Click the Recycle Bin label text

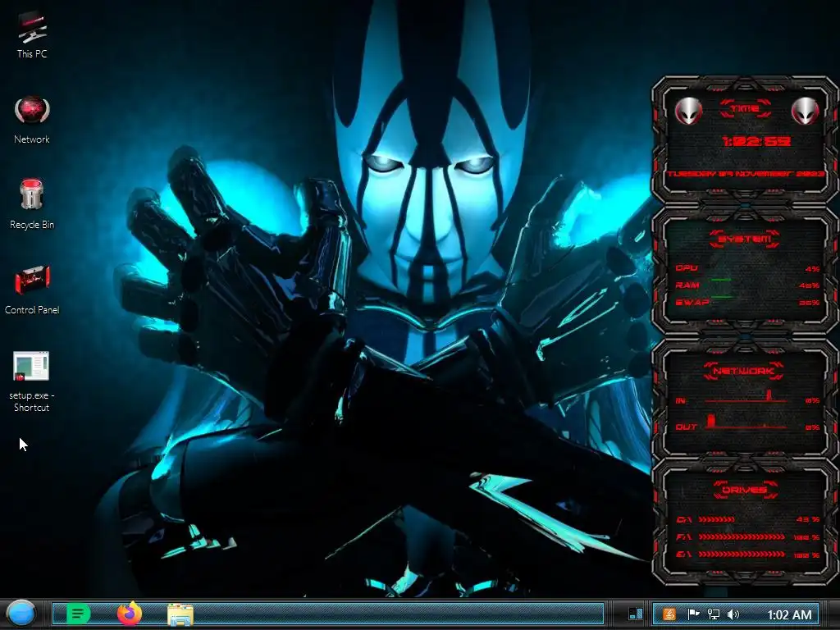[x=32, y=225]
